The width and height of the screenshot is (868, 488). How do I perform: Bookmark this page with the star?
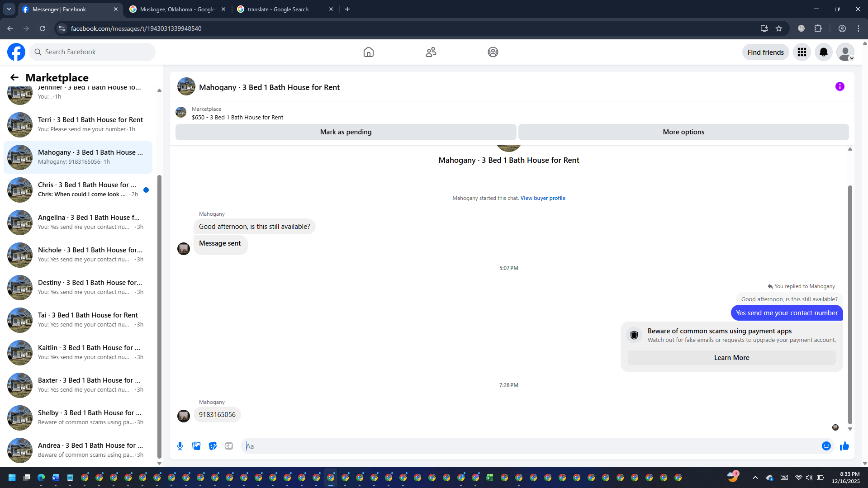point(779,28)
